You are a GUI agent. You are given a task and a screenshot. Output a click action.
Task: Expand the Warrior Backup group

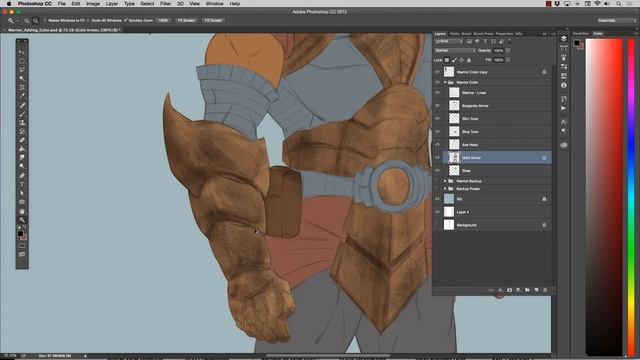[x=445, y=181]
